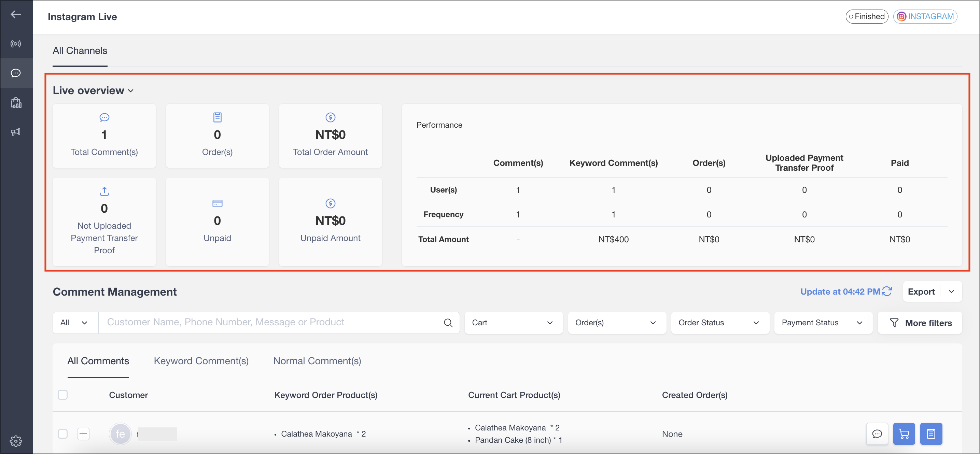Click the 'Keyword Order Product(s)' column header
980x454 pixels.
pyautogui.click(x=326, y=395)
